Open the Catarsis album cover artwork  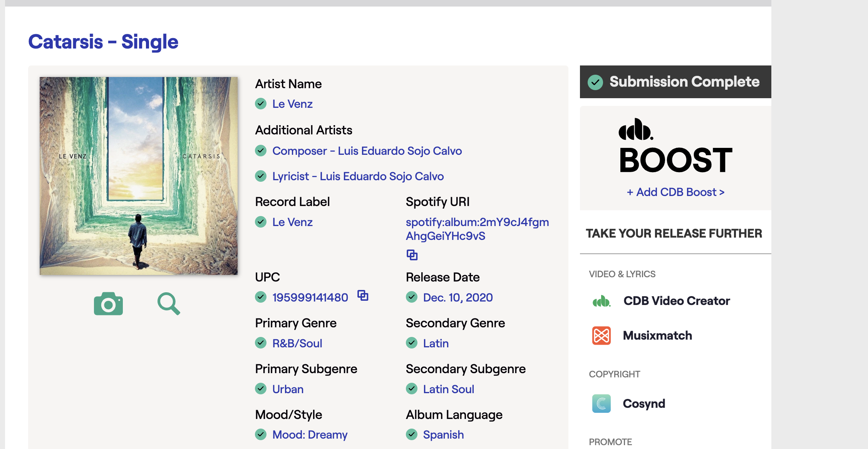coord(139,176)
